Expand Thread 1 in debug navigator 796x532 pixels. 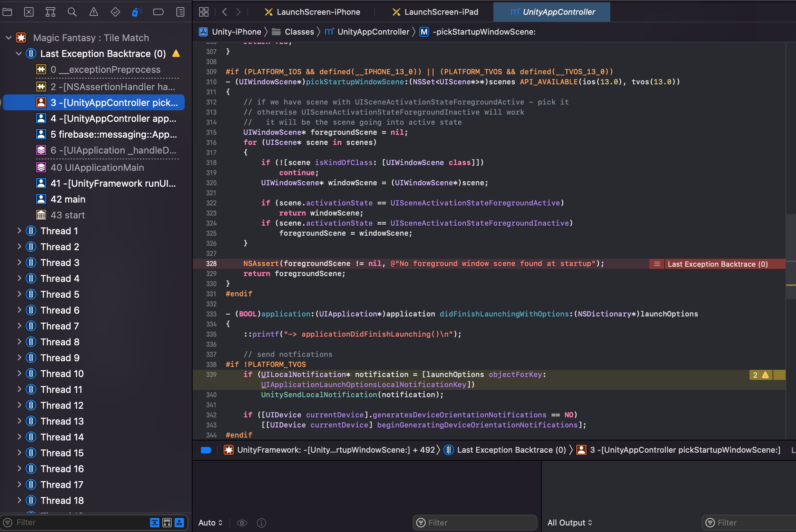pyautogui.click(x=19, y=231)
